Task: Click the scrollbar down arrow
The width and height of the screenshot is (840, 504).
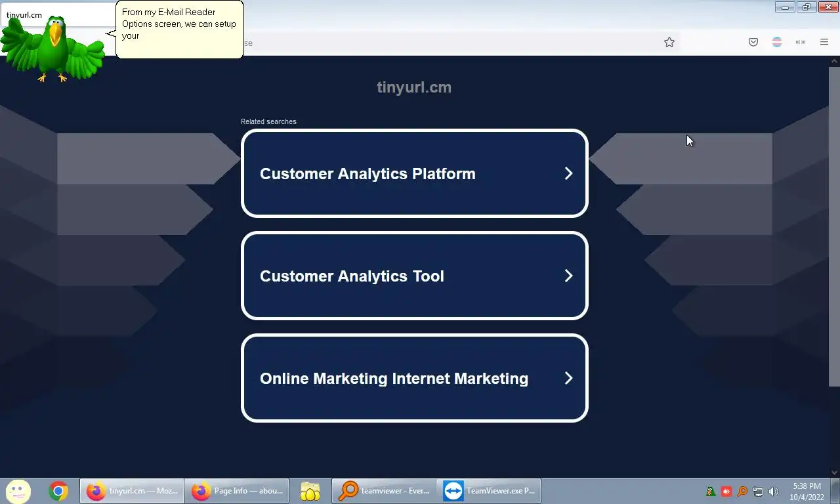Action: tap(834, 472)
